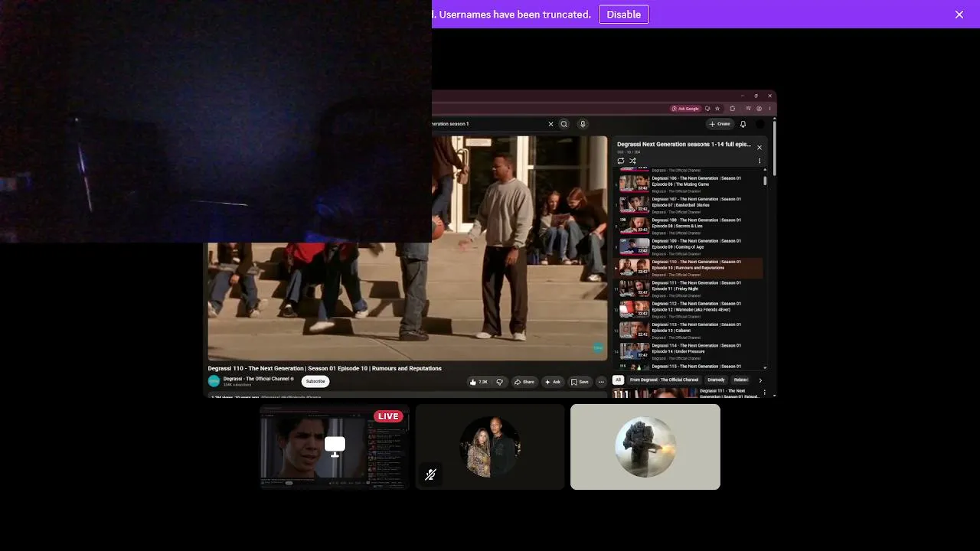Click the browser cast screen icon
The height and width of the screenshot is (551, 980).
[707, 109]
